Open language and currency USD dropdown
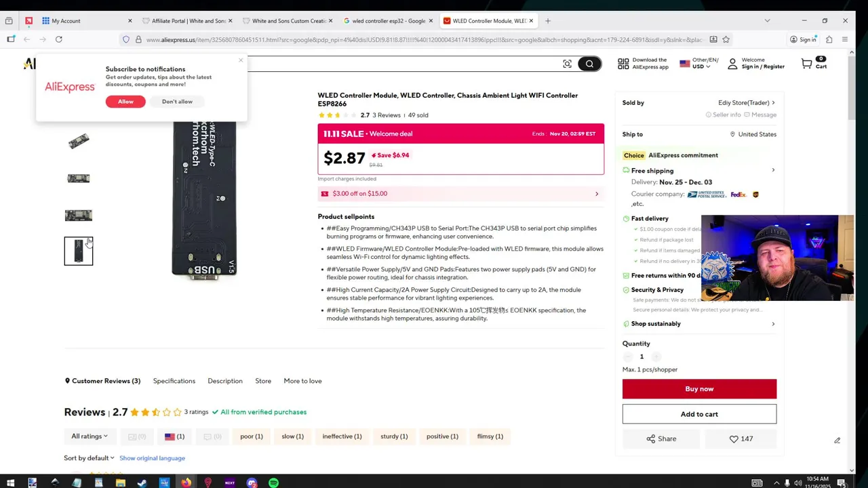Viewport: 868px width, 488px height. point(699,64)
